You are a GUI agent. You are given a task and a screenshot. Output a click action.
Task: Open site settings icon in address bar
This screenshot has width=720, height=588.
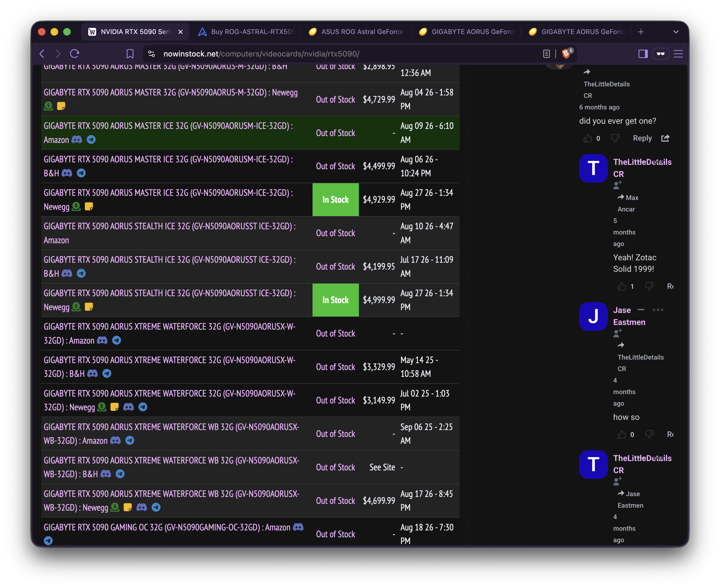pyautogui.click(x=151, y=53)
